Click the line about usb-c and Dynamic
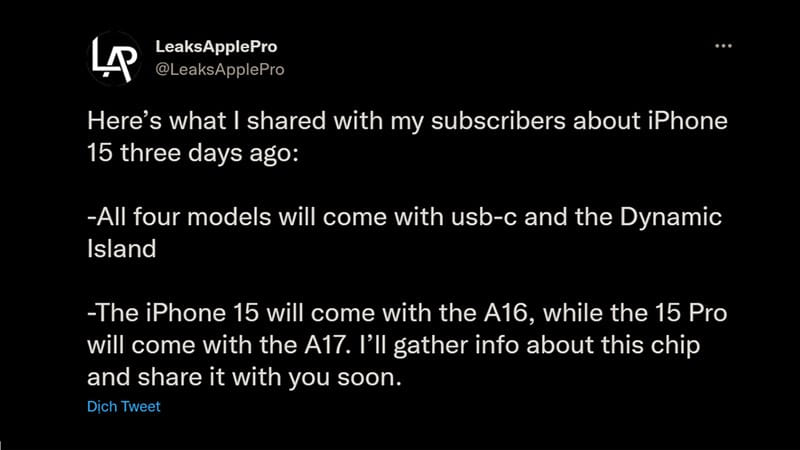The width and height of the screenshot is (800, 450). click(405, 217)
